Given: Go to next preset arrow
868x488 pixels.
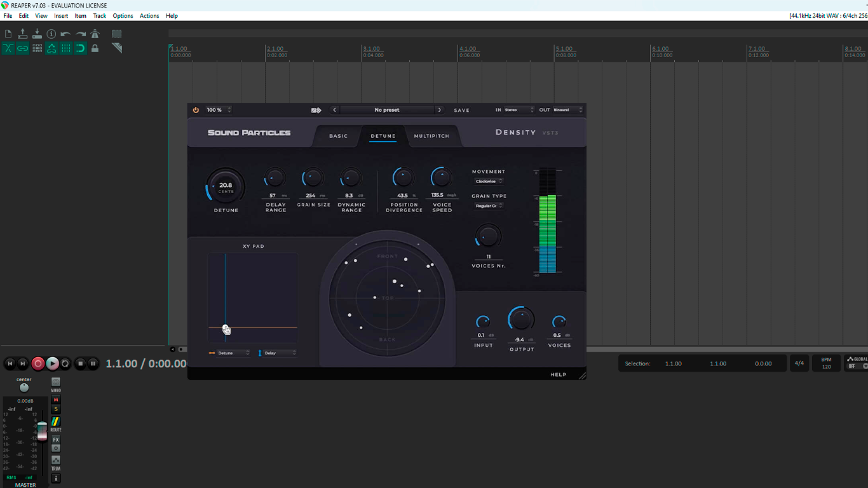Looking at the screenshot, I should [439, 110].
